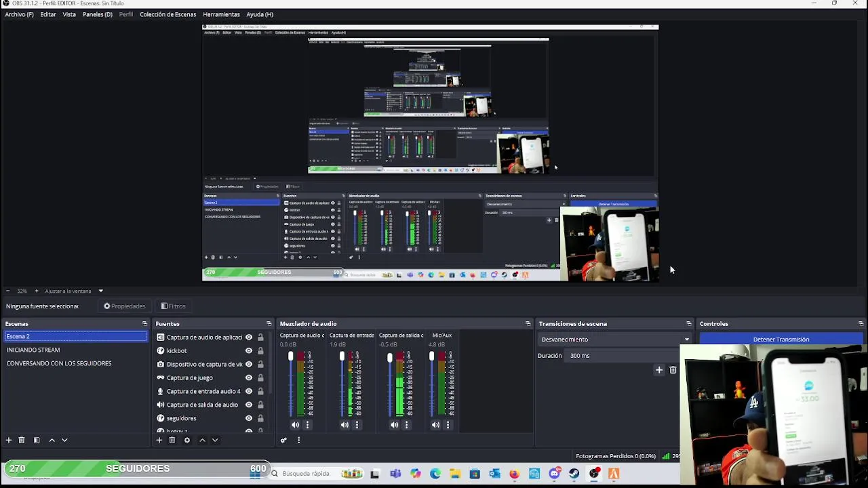The width and height of the screenshot is (868, 488).
Task: Open Archivo (F) menu
Action: pos(19,14)
